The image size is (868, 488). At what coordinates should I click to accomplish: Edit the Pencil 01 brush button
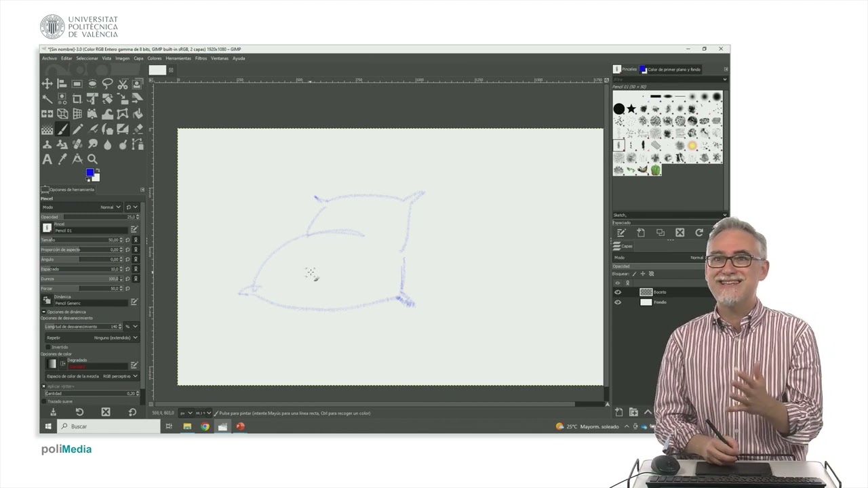(134, 229)
